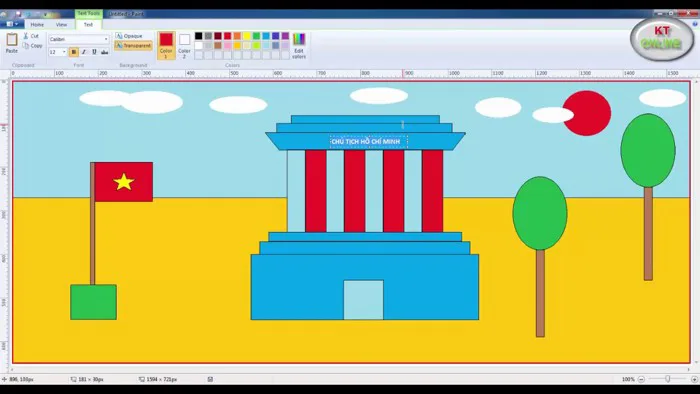Image resolution: width=700 pixels, height=394 pixels.
Task: Click the Text Tools contextual tab header
Action: [88, 13]
